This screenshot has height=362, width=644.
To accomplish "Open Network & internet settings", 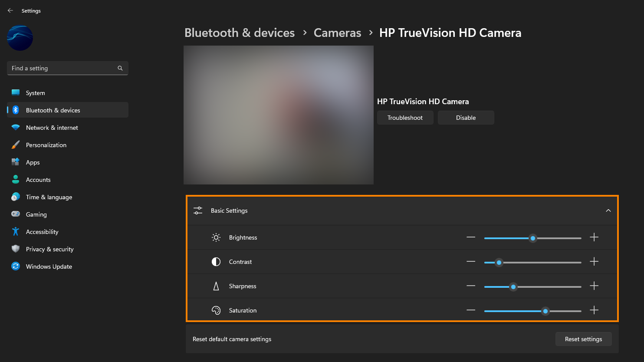I will click(68, 128).
